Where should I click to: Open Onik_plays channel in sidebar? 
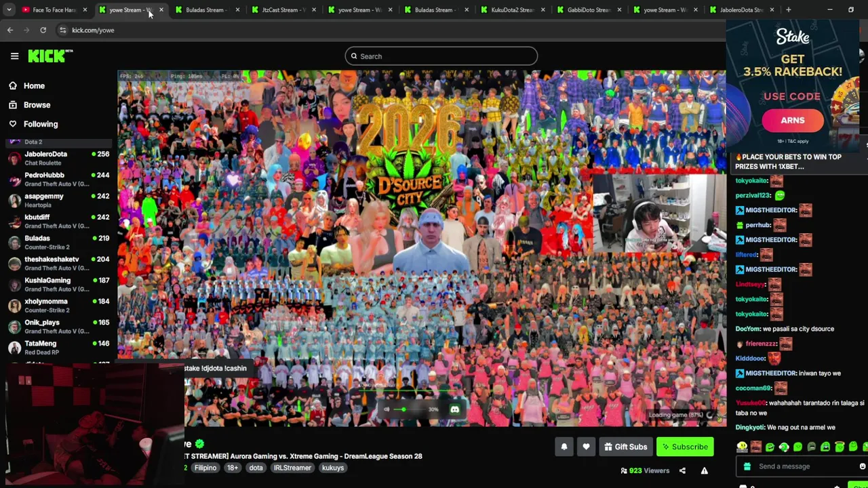(x=58, y=326)
